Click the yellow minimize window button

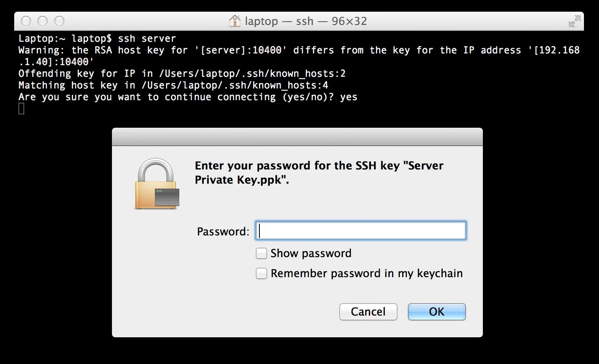click(x=43, y=21)
